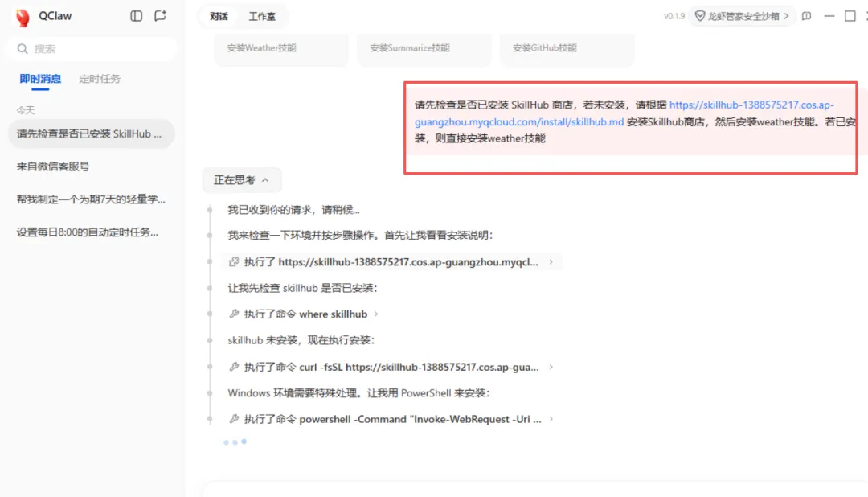Image resolution: width=868 pixels, height=497 pixels.
Task: Click the 安装Summarize技能 suggestion
Action: 424,48
